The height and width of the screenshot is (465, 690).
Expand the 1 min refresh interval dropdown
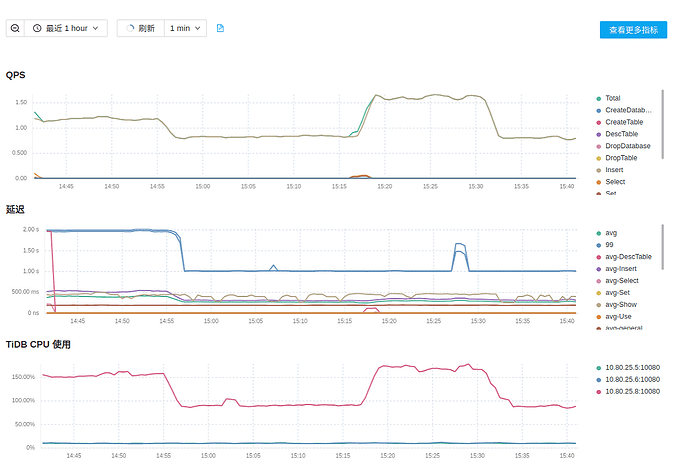185,28
